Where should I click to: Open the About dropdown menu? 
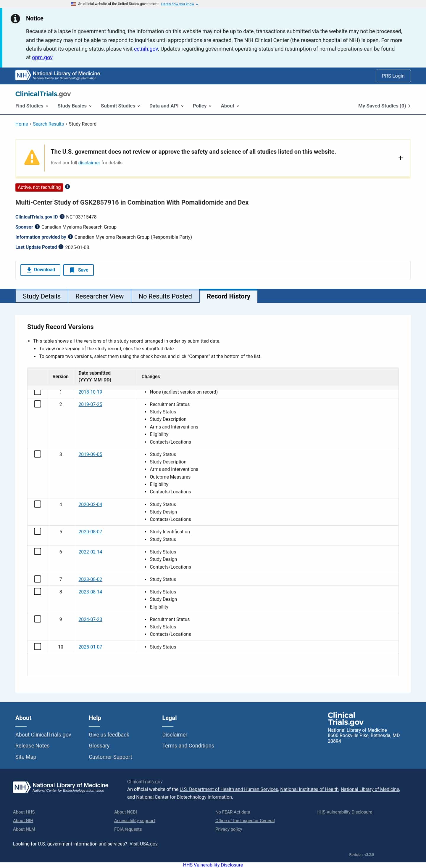click(230, 106)
